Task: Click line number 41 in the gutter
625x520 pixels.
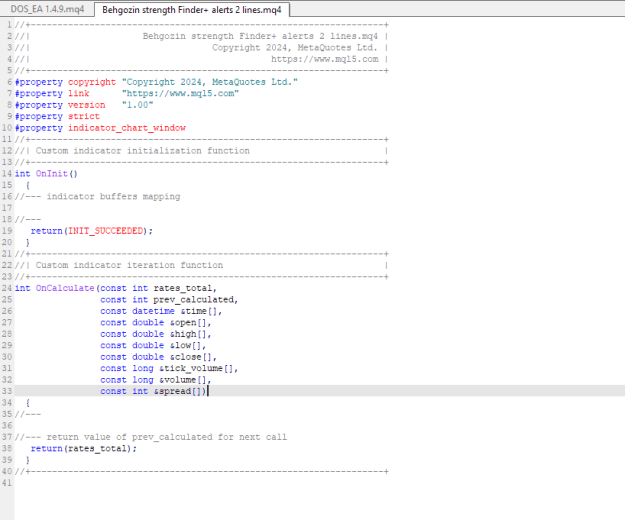Action: [x=7, y=483]
